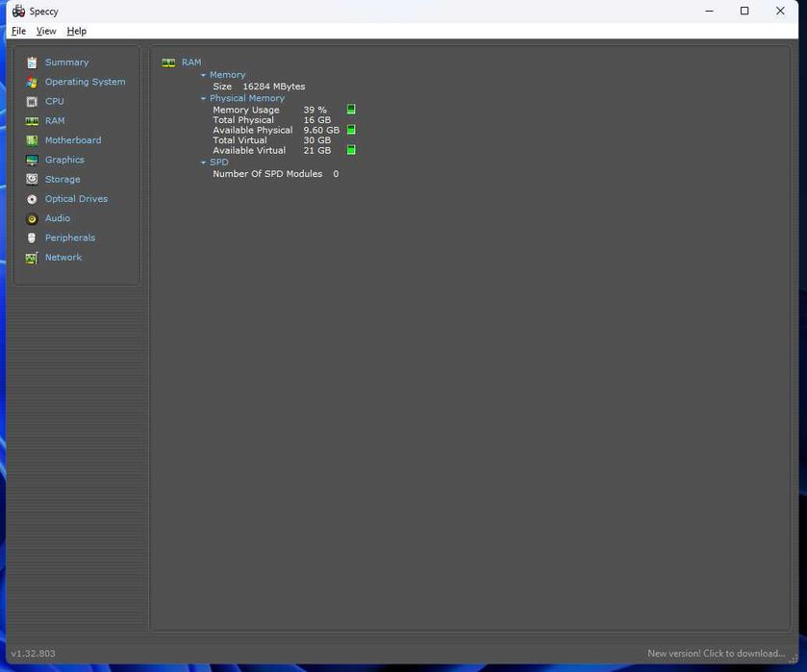The width and height of the screenshot is (807, 672).
Task: Click the 'Available Physical' label
Action: click(x=253, y=130)
